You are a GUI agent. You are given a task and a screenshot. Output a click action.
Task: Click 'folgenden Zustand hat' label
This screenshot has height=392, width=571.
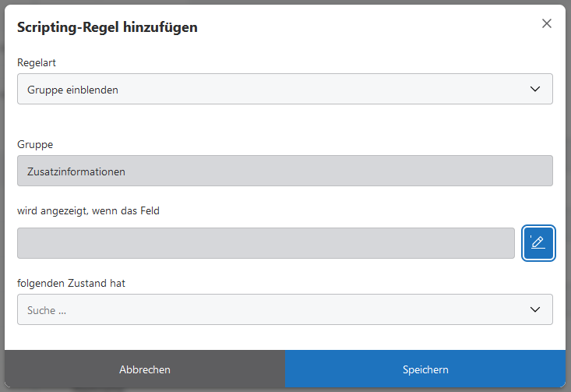pos(71,283)
